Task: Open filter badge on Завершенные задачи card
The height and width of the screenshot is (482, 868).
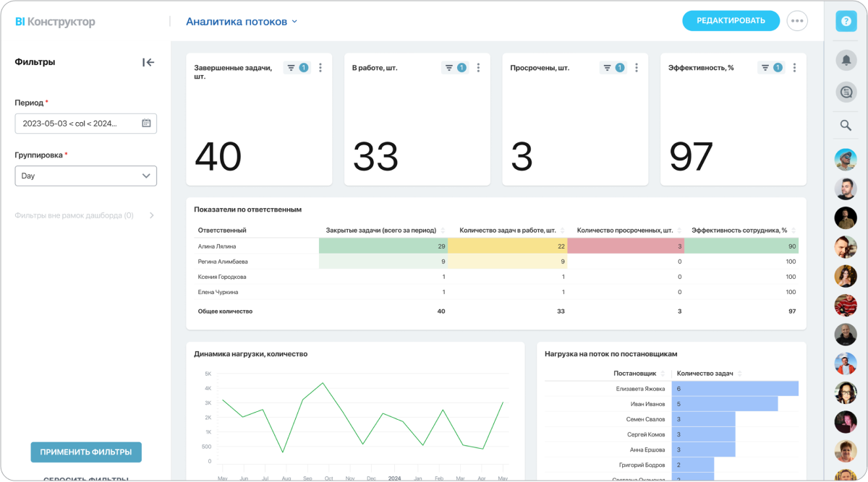Action: tap(297, 68)
